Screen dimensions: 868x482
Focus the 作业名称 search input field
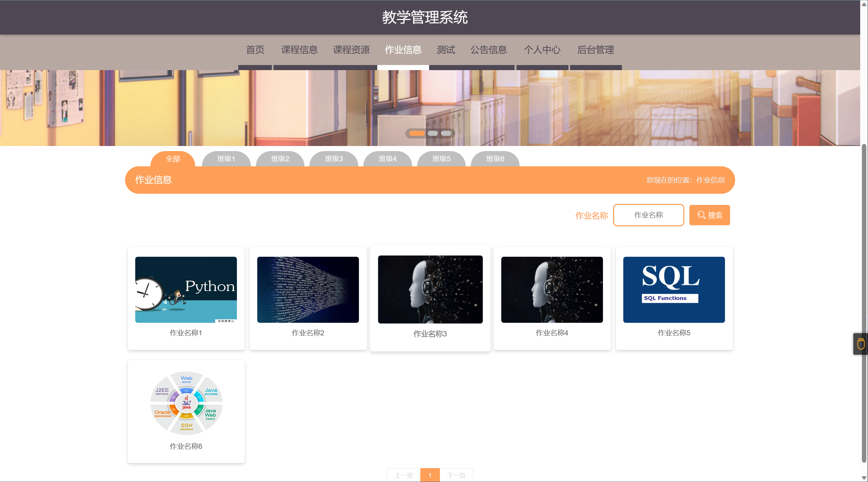pos(648,215)
